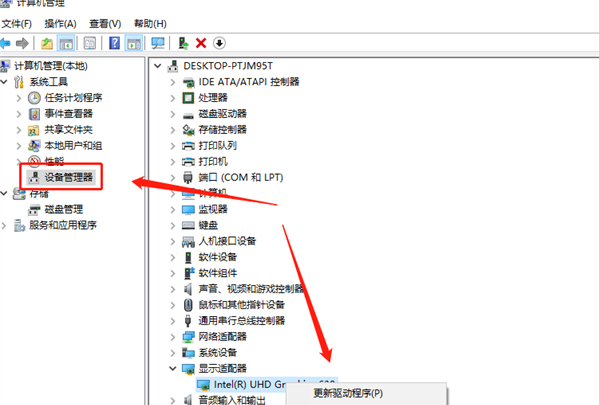Click the Help question mark toolbar icon

coord(115,43)
